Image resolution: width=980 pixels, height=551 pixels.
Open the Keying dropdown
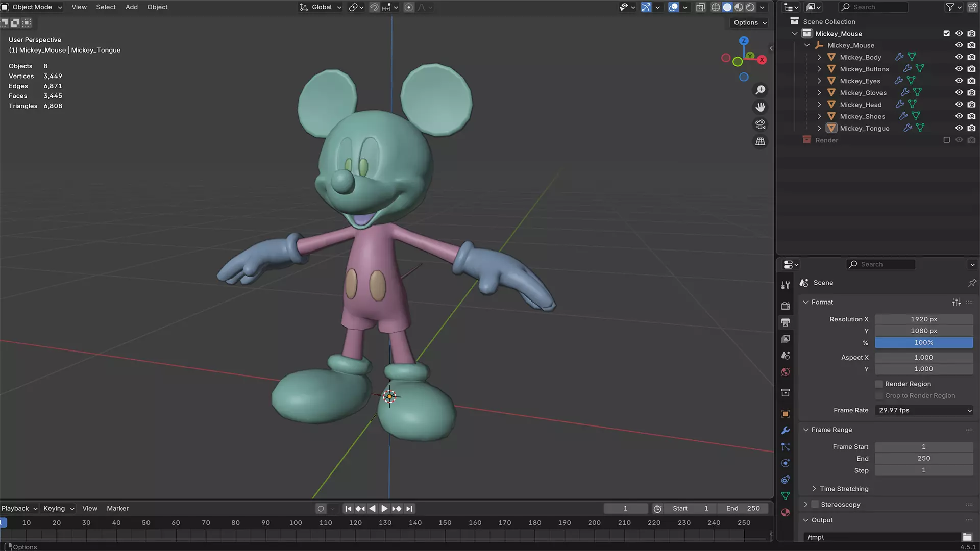(58, 509)
